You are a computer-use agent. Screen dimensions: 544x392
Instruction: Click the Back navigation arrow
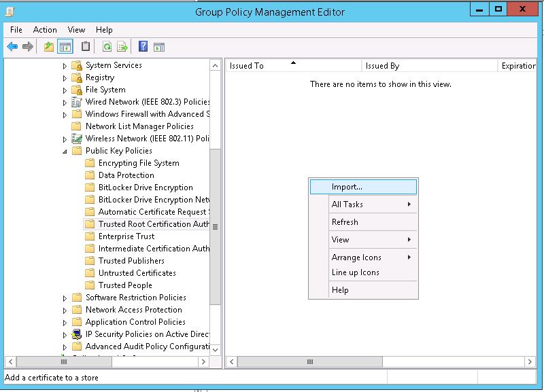12,46
